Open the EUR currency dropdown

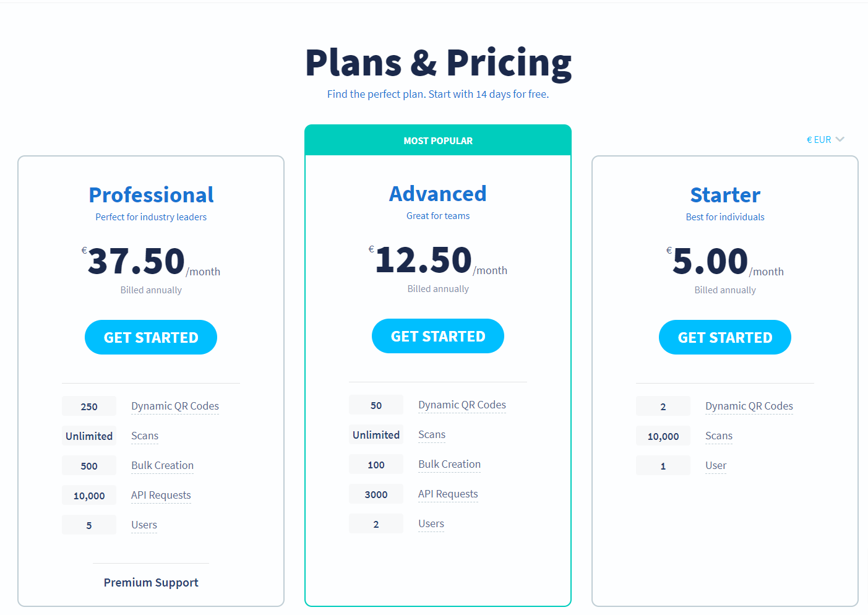point(819,140)
